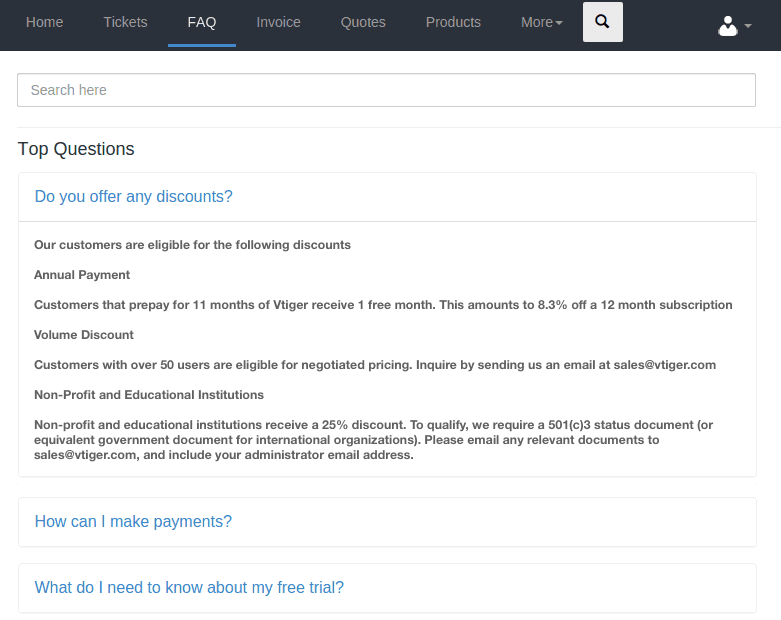Click the sales@vtiger.com email in volume discount
This screenshot has width=781, height=620.
point(664,365)
